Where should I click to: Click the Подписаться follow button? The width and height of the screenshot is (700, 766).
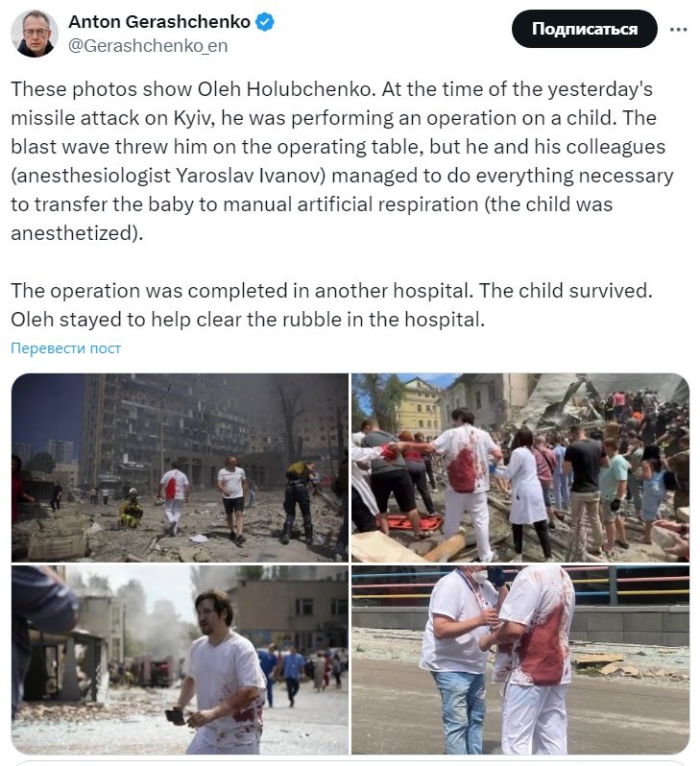click(x=584, y=29)
